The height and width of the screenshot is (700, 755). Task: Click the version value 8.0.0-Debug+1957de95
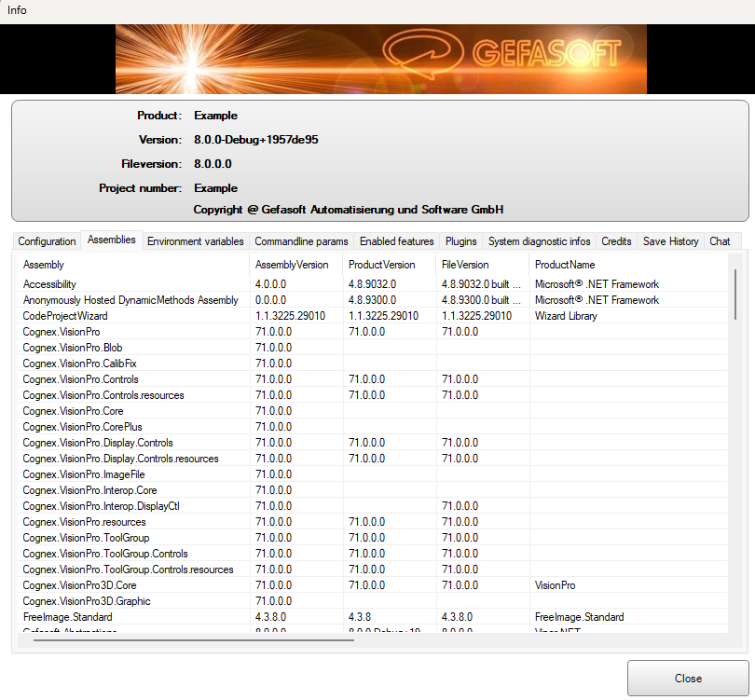[256, 140]
